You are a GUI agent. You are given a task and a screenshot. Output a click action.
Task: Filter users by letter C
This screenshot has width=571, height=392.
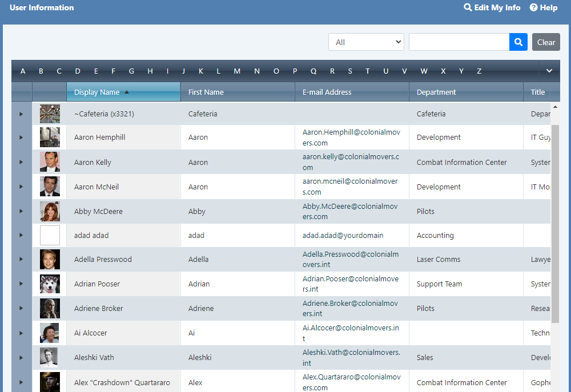click(59, 71)
